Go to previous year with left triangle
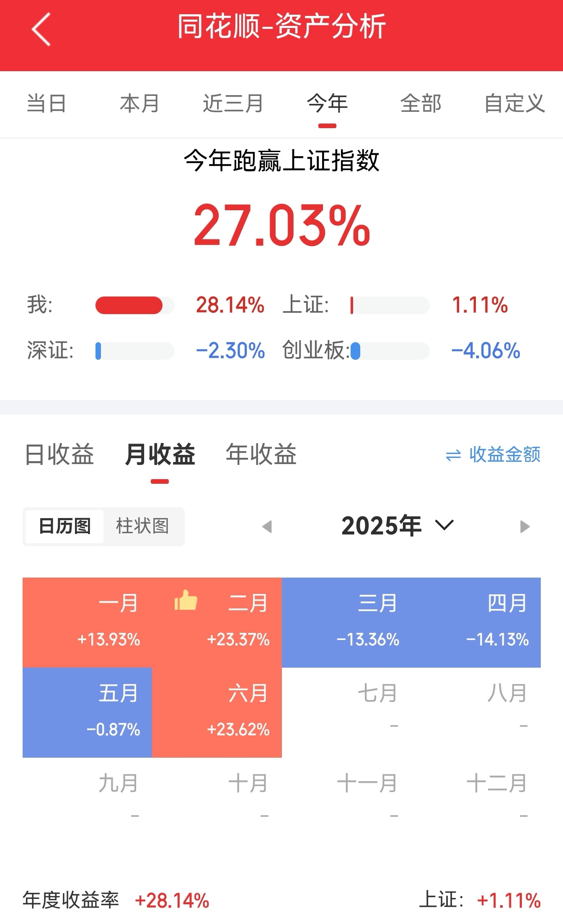563x924 pixels. point(267,527)
